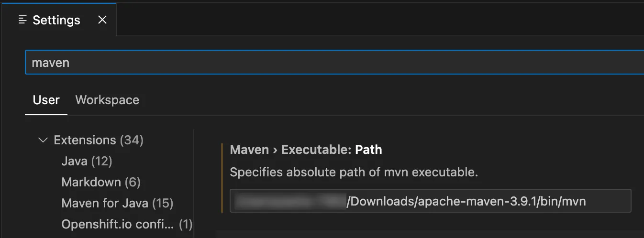Click the empty tab strip beside Settings tab
Screen dimensions: 644x238
(380, 19)
